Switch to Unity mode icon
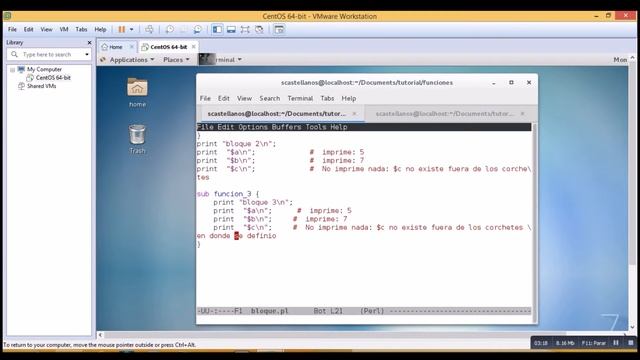Viewport: 640px width, 360px height. click(x=259, y=29)
